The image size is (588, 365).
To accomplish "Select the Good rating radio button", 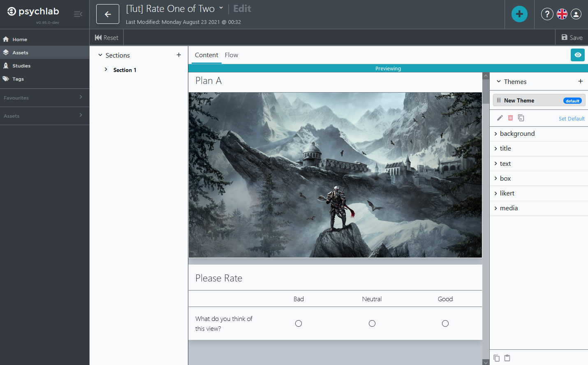I will (x=445, y=323).
